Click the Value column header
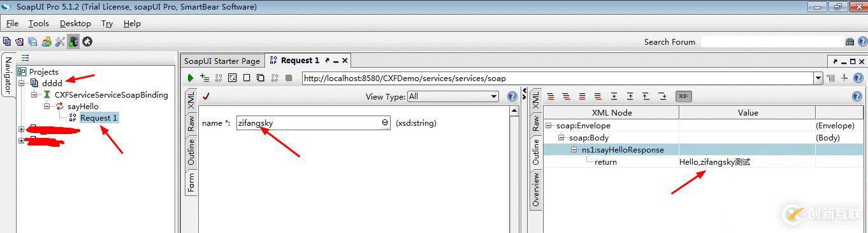The height and width of the screenshot is (233, 868). [x=747, y=112]
